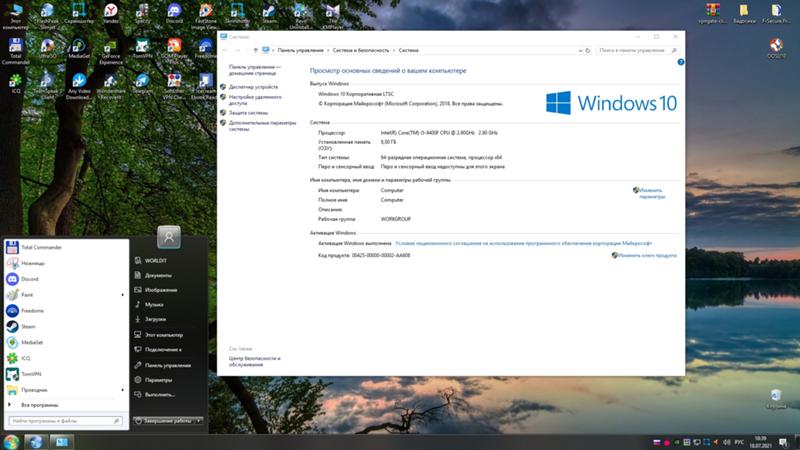Open FastStone Image Viewer desktop icon
The height and width of the screenshot is (450, 800).
pos(206,16)
